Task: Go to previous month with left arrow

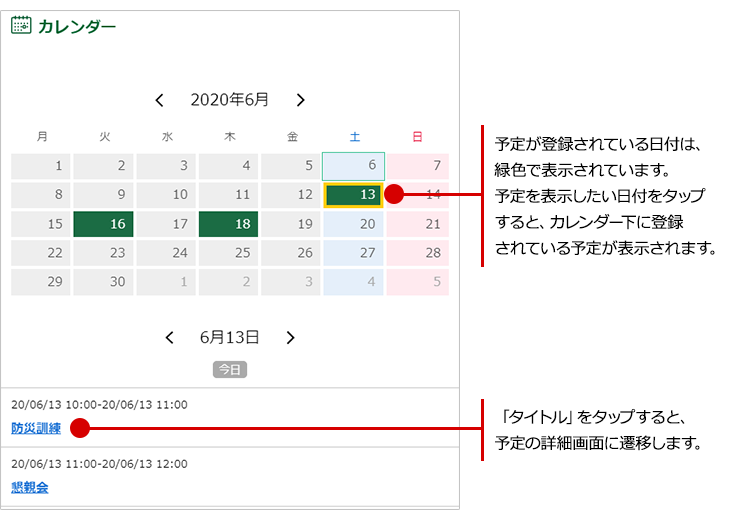Action: (160, 100)
